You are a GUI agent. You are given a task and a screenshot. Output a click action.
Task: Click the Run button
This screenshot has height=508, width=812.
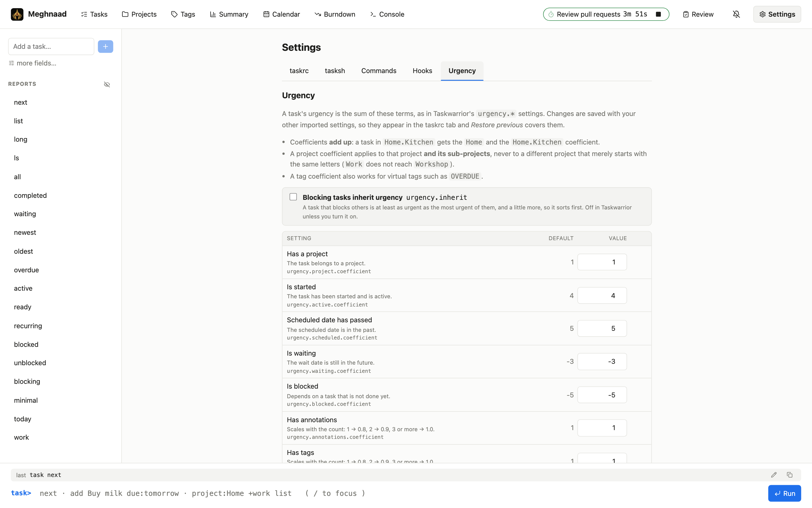[x=784, y=493]
